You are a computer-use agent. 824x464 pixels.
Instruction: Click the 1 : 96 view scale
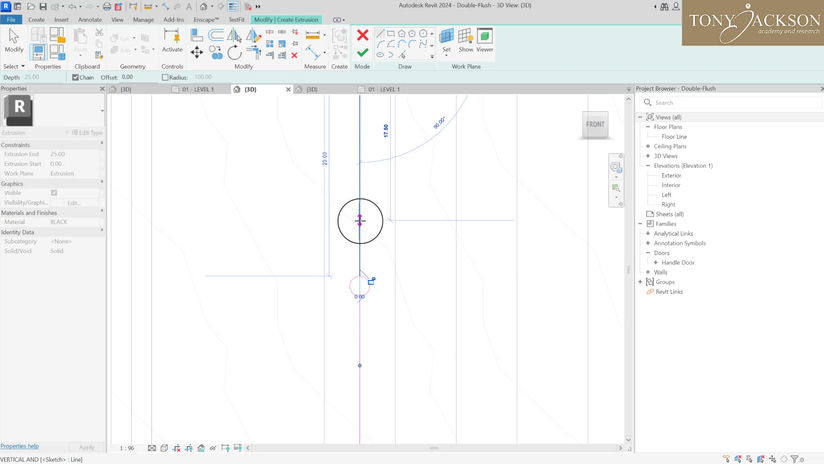coord(127,448)
